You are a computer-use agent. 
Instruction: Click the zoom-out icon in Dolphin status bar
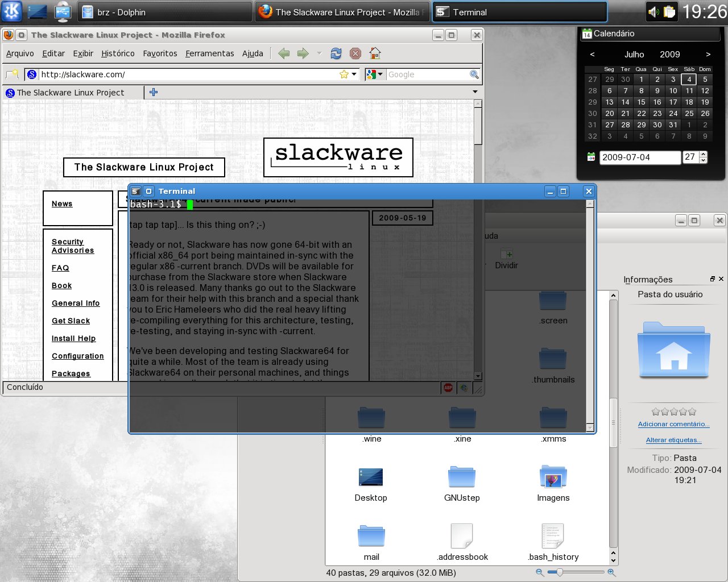[x=539, y=572]
